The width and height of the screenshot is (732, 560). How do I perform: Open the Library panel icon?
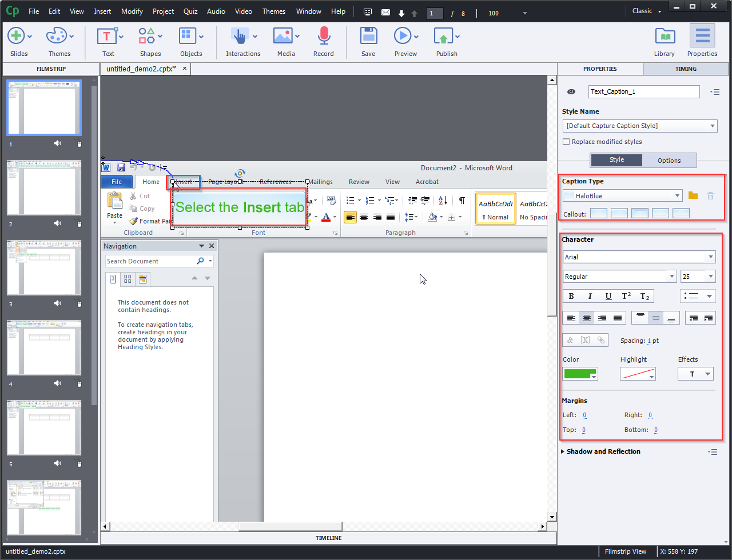point(664,36)
